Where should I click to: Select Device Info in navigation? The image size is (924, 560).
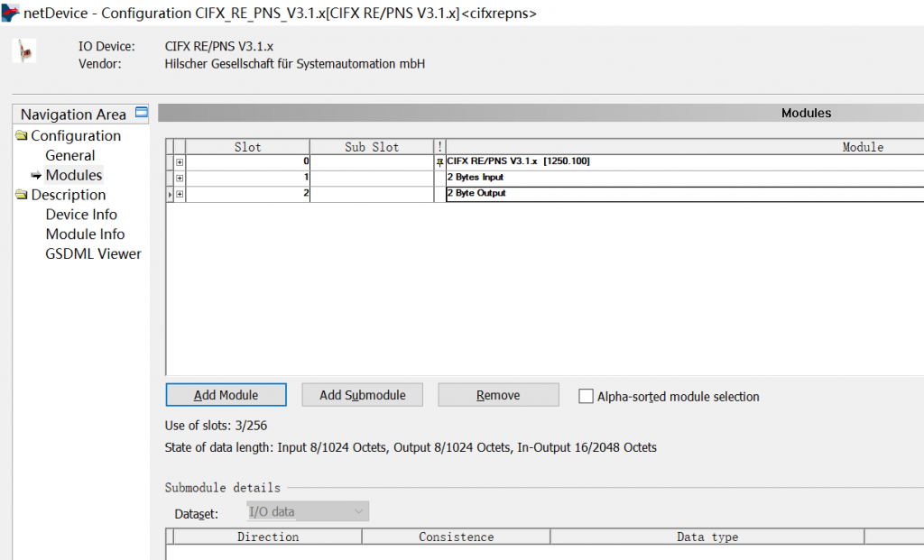click(x=81, y=215)
